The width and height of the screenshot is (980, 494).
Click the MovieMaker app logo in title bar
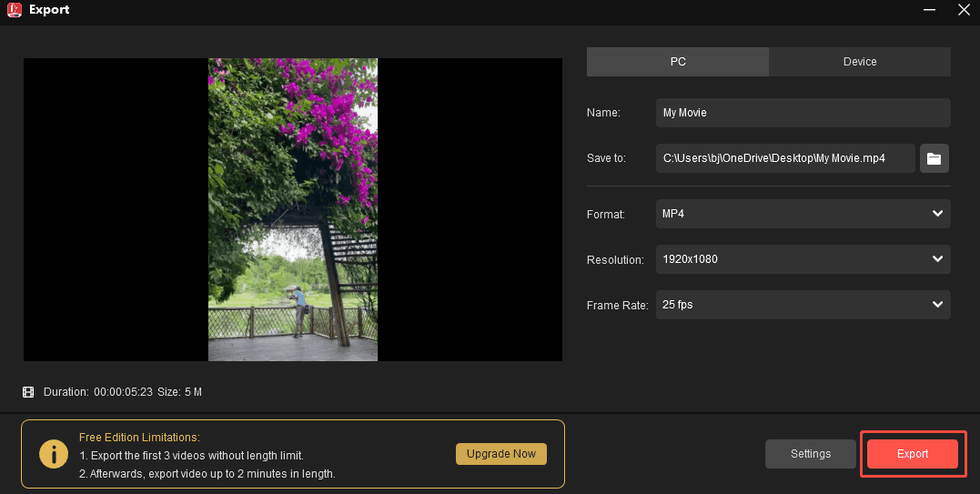(x=15, y=10)
